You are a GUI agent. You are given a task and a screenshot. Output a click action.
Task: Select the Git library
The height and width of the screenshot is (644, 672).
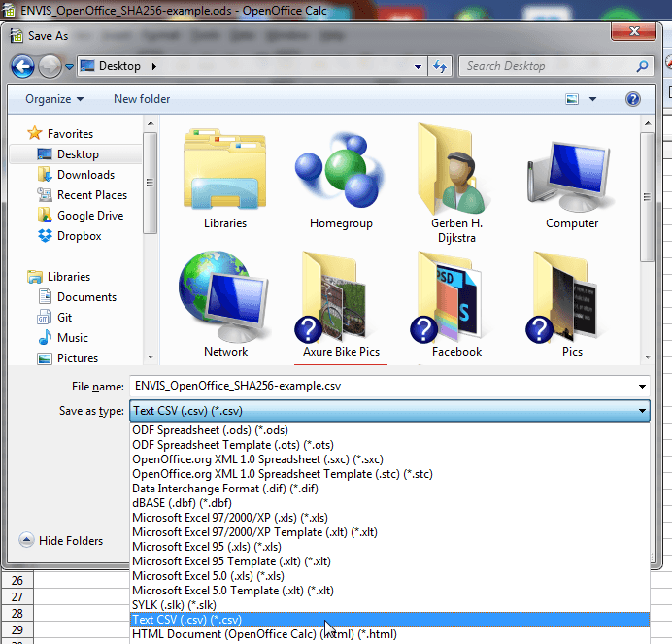pos(54,318)
